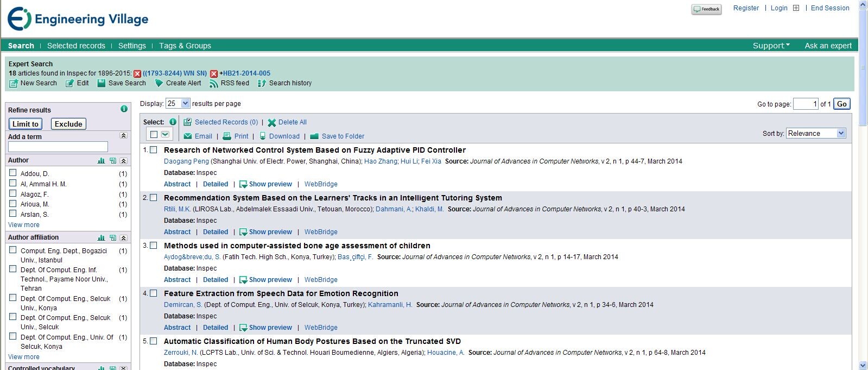The width and height of the screenshot is (868, 370).
Task: Open the Tags & Groups tab
Action: (x=185, y=46)
